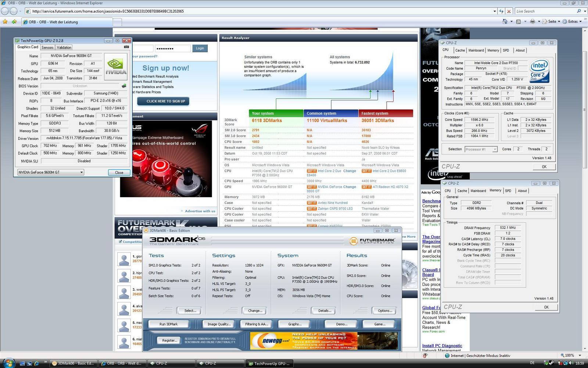Switch to GPU-Z Sensors tab
This screenshot has width=588, height=368.
click(x=47, y=47)
